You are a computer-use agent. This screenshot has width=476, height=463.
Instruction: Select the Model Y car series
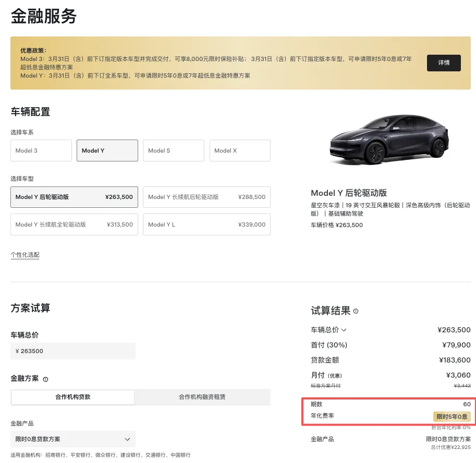point(107,151)
